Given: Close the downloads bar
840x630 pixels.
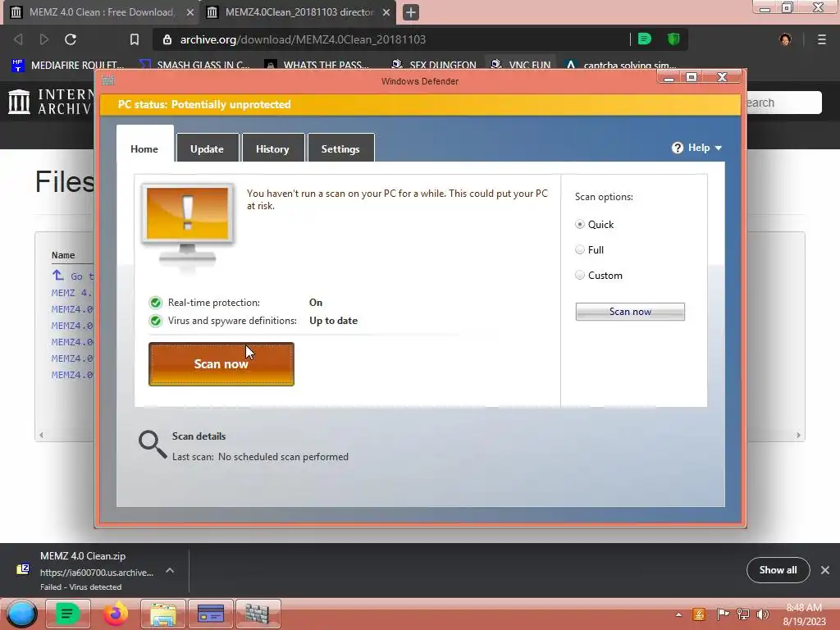Looking at the screenshot, I should coord(825,570).
